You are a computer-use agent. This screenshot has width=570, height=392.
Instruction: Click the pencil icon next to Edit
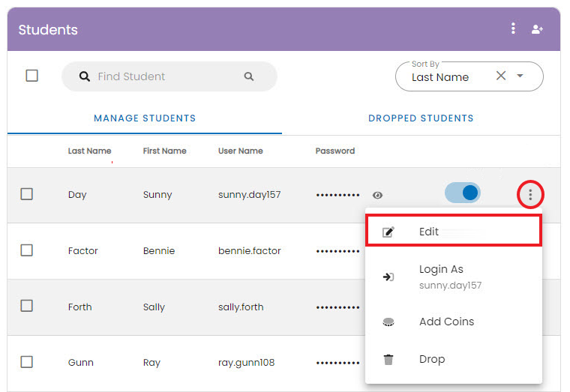pyautogui.click(x=388, y=232)
